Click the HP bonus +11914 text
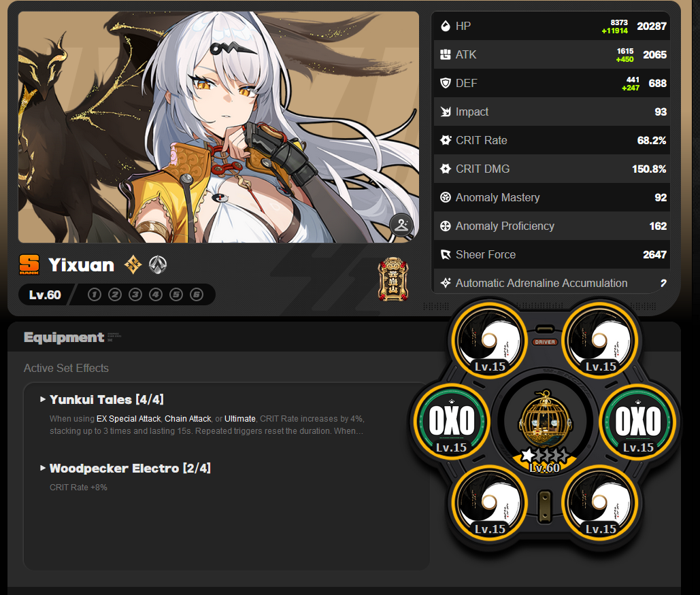 pyautogui.click(x=615, y=31)
